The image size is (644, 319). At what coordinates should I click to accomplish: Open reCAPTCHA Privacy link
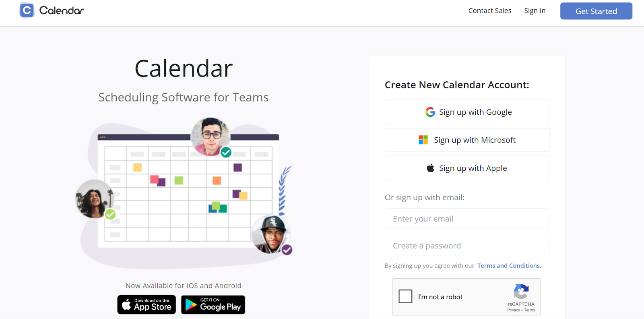[514, 310]
